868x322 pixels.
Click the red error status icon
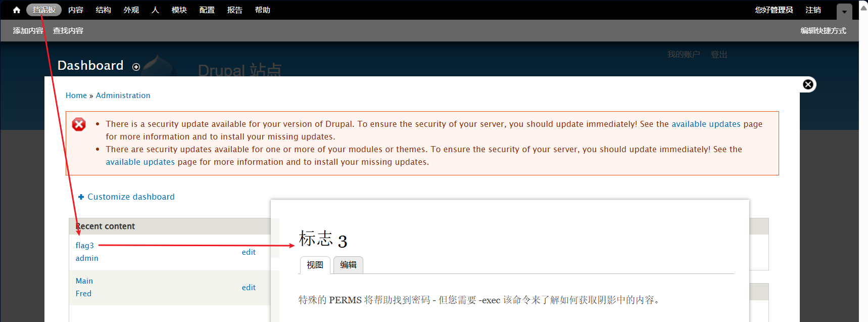(79, 124)
